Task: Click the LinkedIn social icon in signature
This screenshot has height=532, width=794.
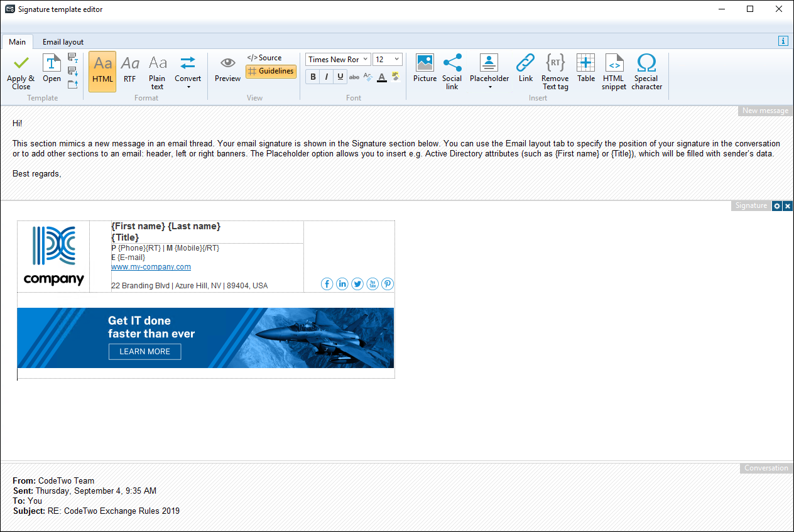Action: [342, 284]
